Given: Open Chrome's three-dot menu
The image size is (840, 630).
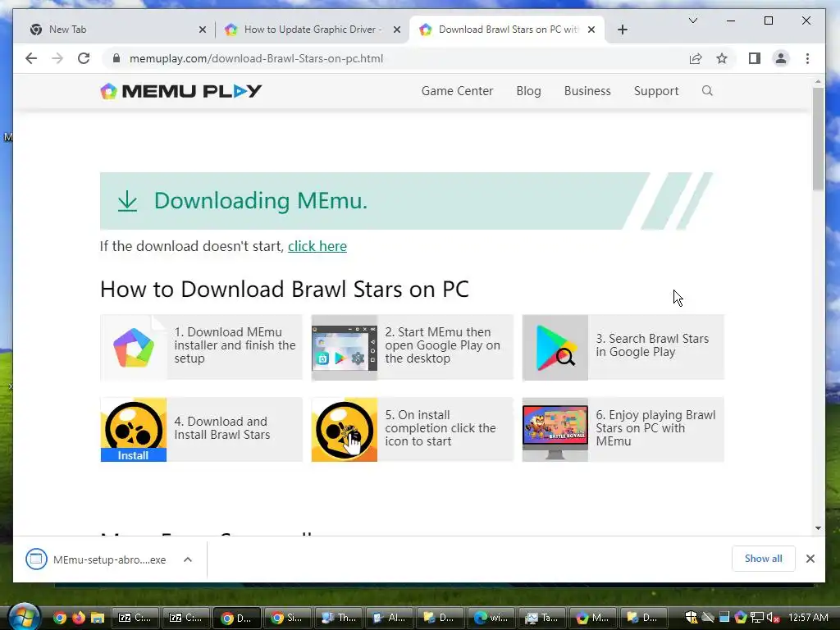Looking at the screenshot, I should click(807, 58).
